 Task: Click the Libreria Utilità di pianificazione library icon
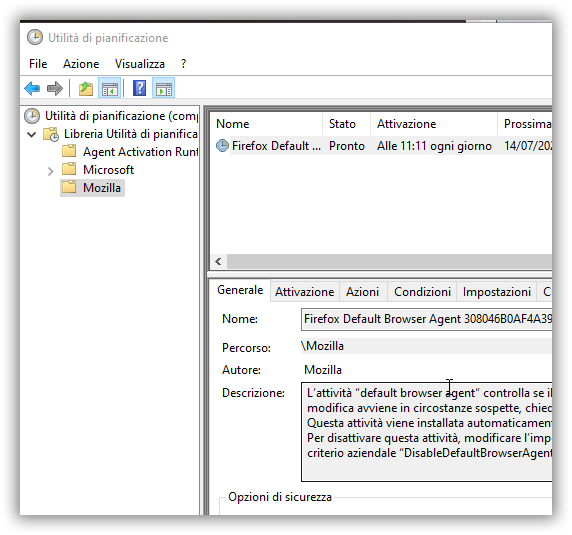pos(51,134)
